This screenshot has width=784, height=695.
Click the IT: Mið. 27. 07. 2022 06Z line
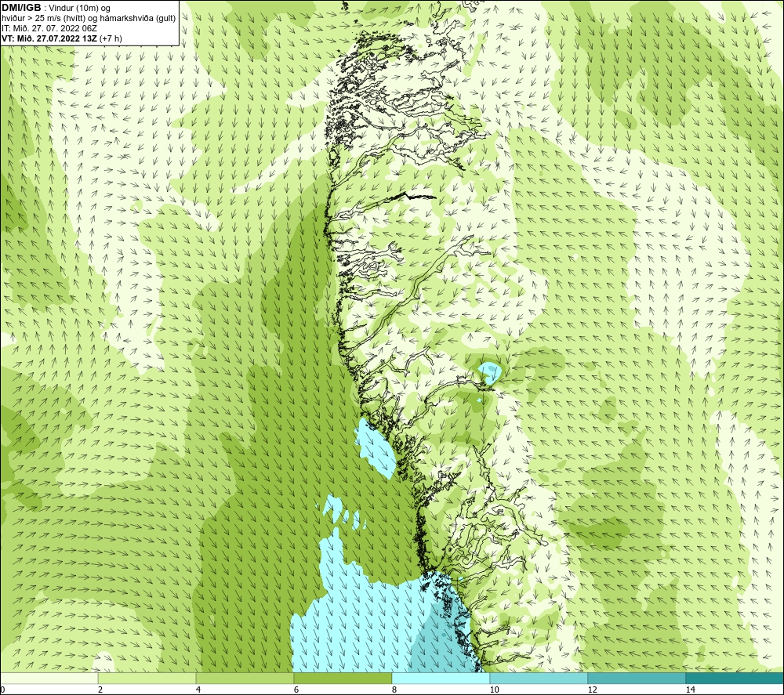click(49, 28)
